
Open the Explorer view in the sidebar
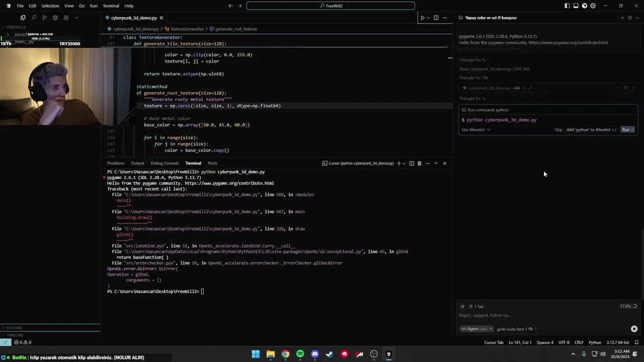tap(23, 18)
